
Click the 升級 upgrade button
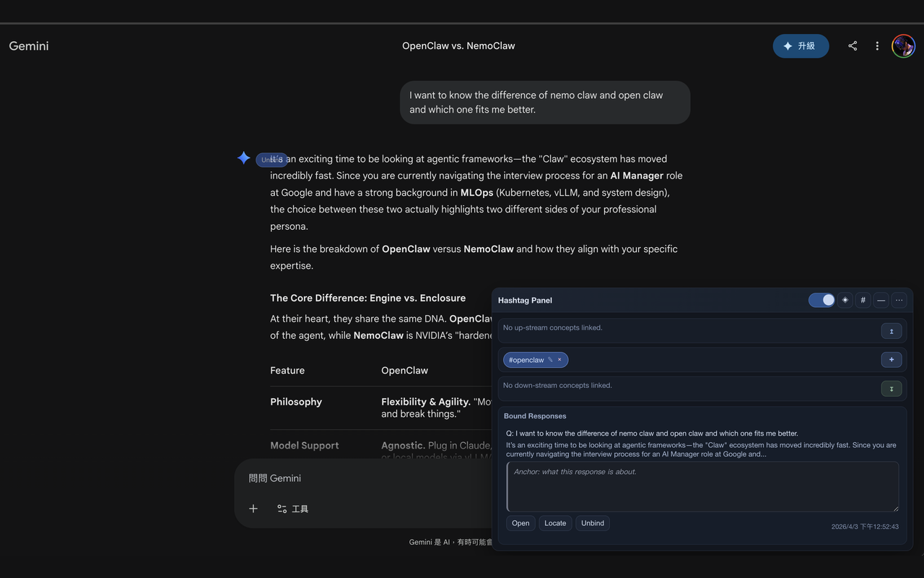(801, 46)
